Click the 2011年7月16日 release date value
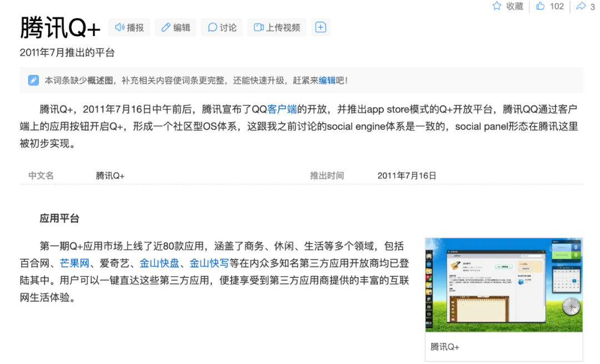Screen dimensions: 600x364 click(407, 175)
